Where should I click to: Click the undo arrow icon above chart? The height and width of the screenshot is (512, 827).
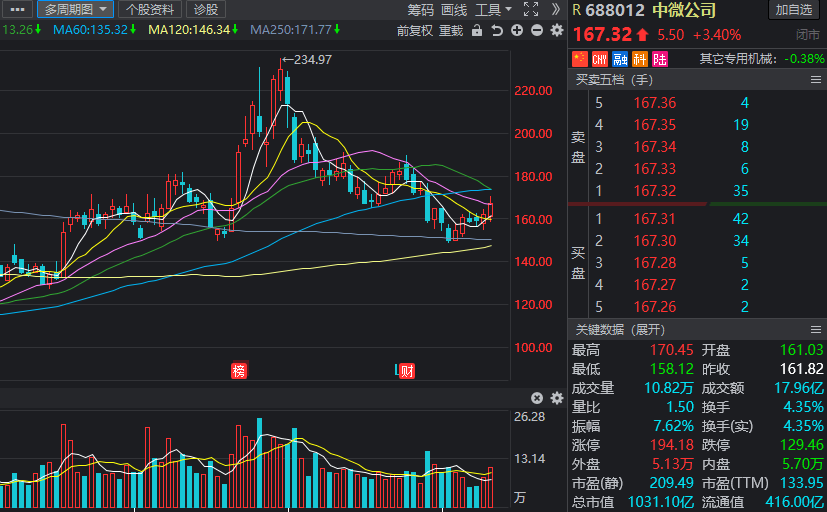[498, 30]
